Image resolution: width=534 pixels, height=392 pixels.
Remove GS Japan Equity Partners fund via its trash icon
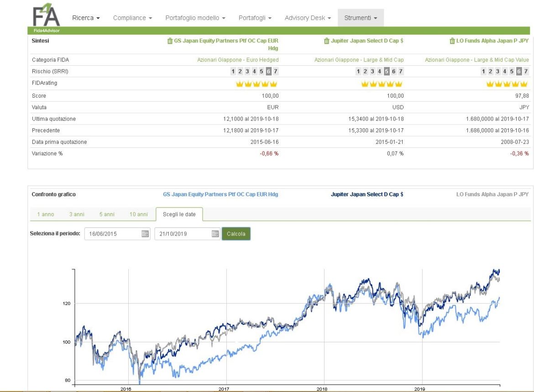(x=170, y=41)
